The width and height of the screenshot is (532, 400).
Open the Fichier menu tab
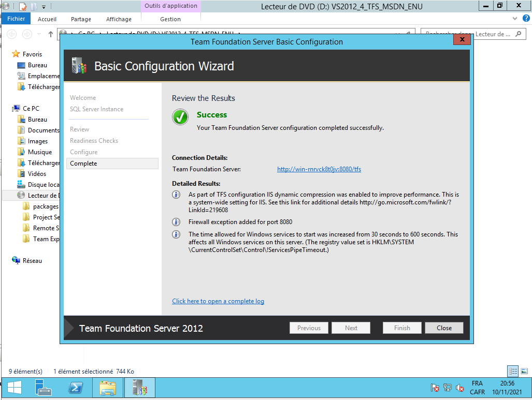click(16, 19)
